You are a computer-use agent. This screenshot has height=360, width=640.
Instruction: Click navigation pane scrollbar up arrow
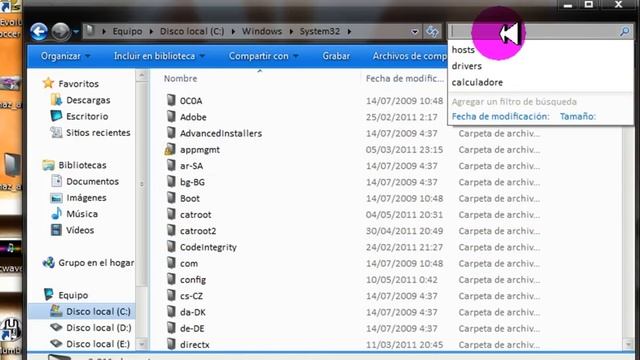tap(142, 75)
